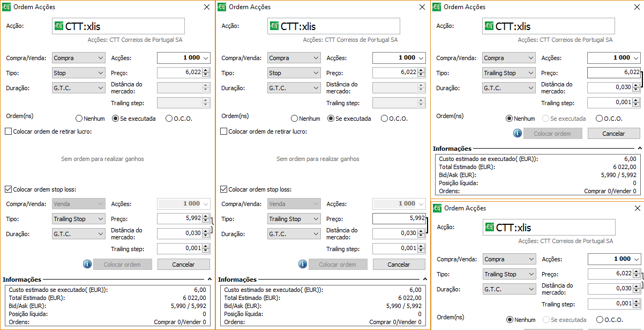
Task: Click the blue info icon in the leftmost window
Action: point(87,264)
